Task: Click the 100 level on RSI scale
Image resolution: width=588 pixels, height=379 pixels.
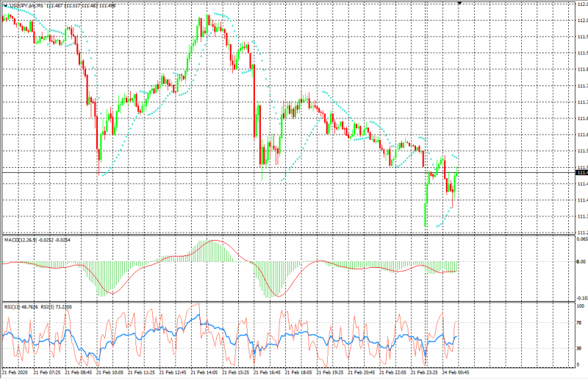Action: 580,305
